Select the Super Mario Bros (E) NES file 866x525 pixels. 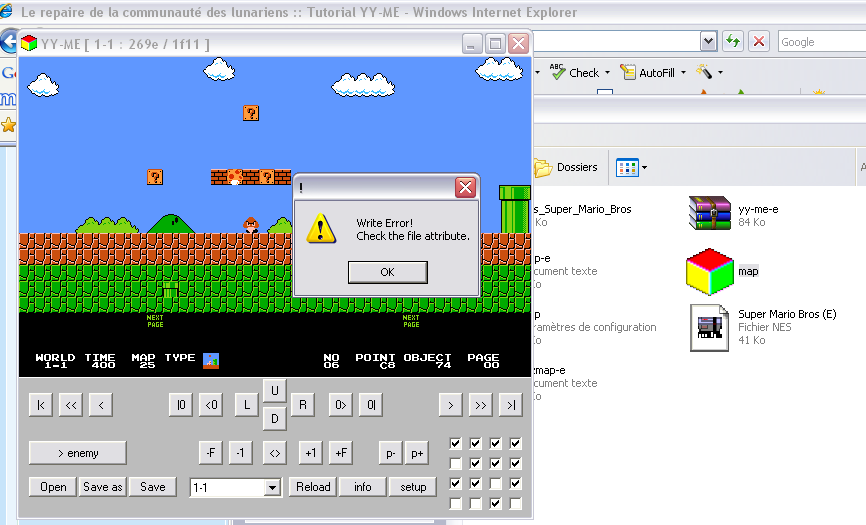[x=710, y=328]
